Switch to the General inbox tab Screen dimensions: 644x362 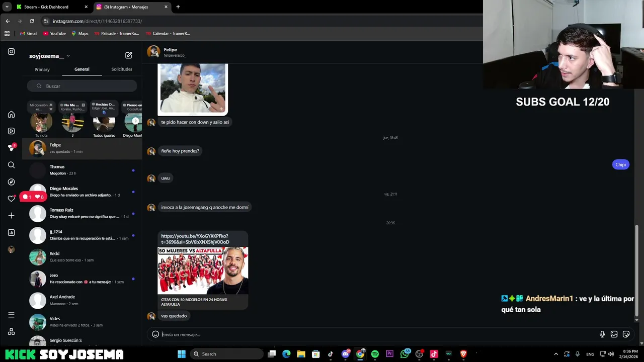click(x=82, y=69)
